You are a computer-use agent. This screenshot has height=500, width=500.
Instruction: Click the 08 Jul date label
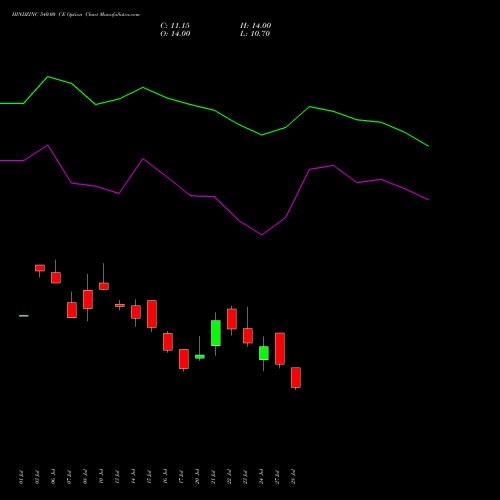[85, 477]
